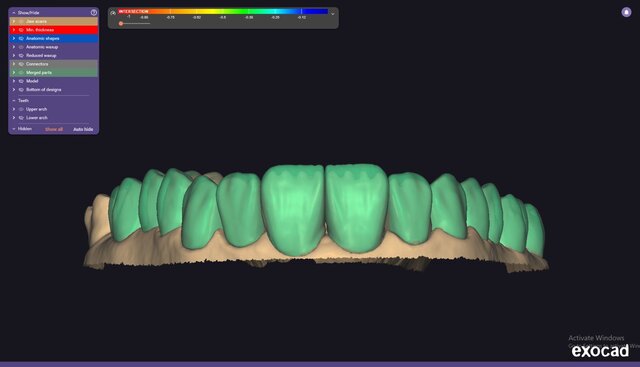Toggle Jaw scans visibility eye
This screenshot has width=640, height=367.
coord(21,21)
